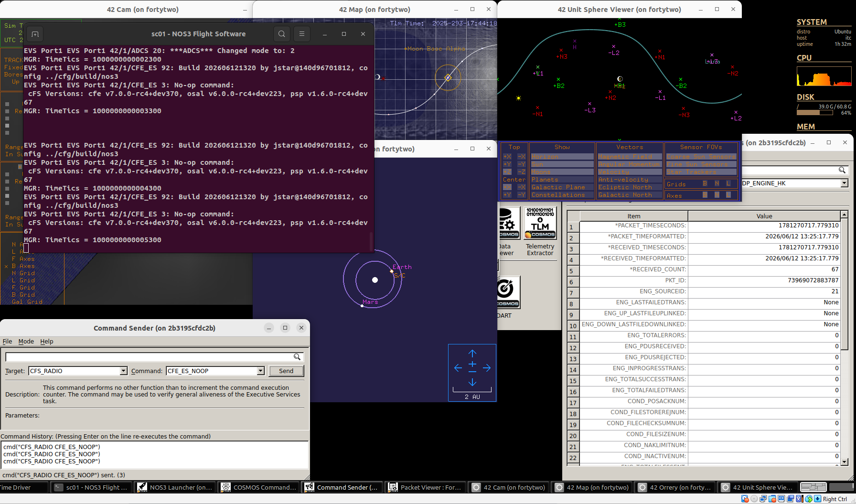Launch the Telemetry Extractor tool

(540, 232)
